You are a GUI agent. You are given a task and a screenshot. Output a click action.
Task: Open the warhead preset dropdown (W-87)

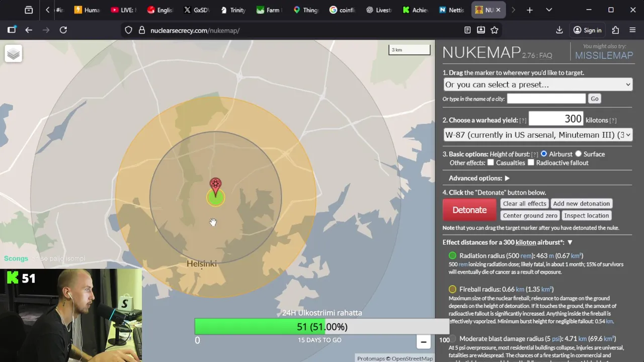pos(538,135)
